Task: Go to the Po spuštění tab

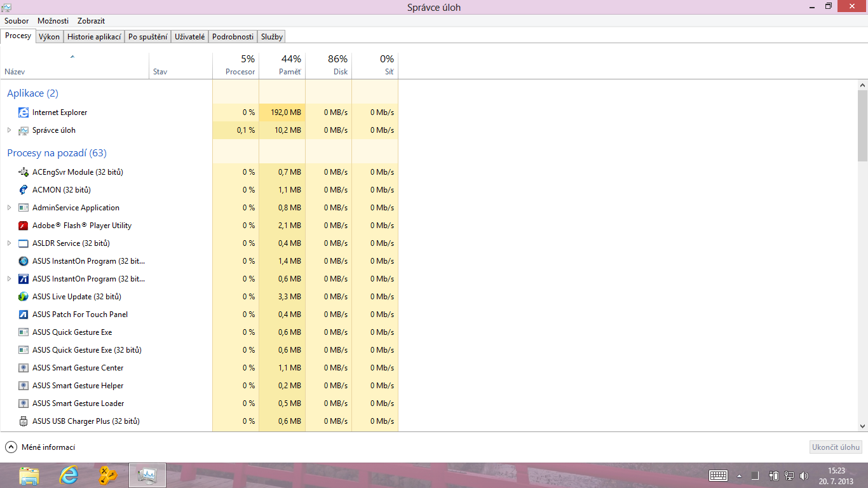Action: click(x=148, y=37)
